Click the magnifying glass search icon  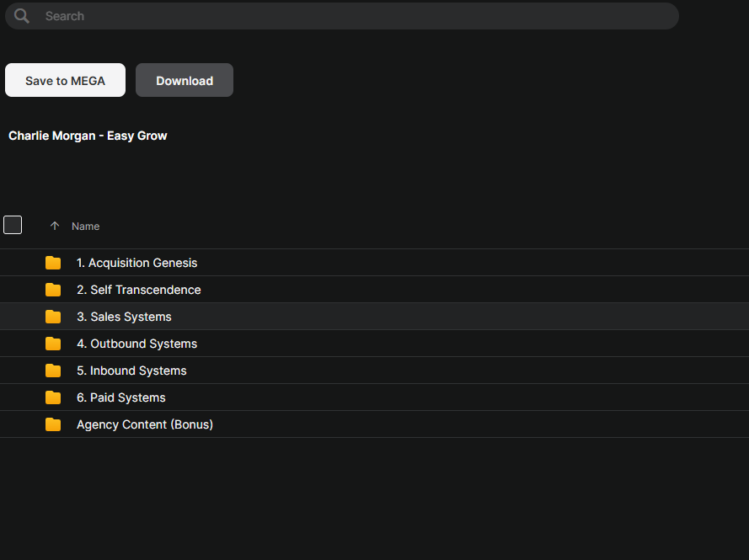coord(22,16)
